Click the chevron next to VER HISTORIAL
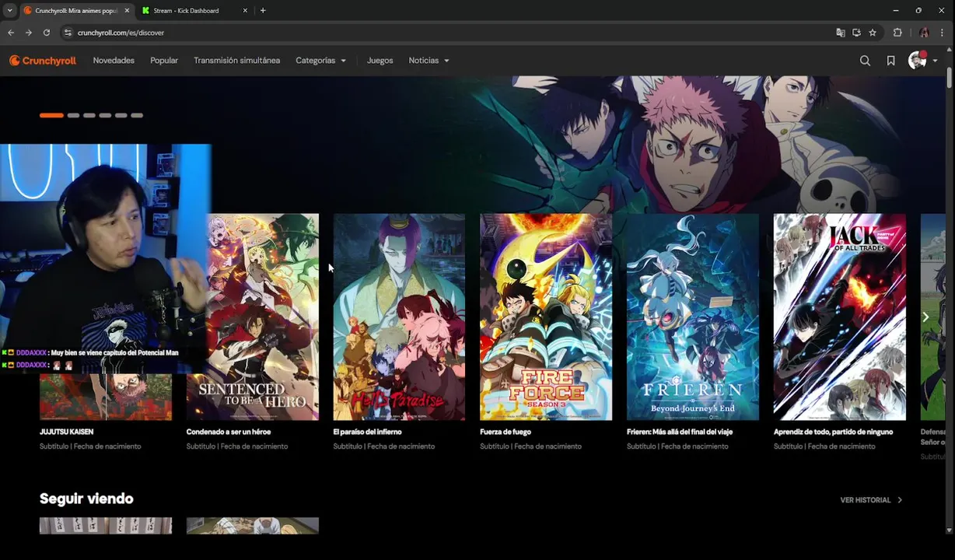The image size is (955, 560). 900,500
